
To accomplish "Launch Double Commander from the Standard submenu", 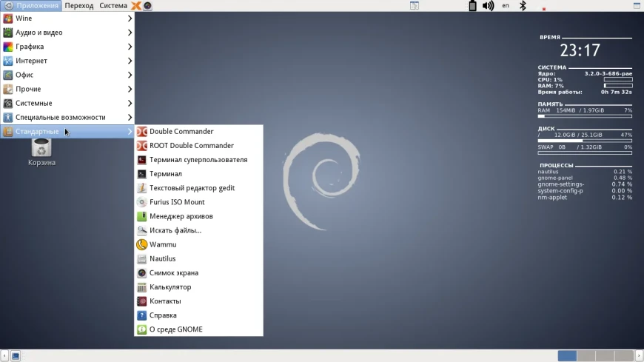I will point(199,132).
